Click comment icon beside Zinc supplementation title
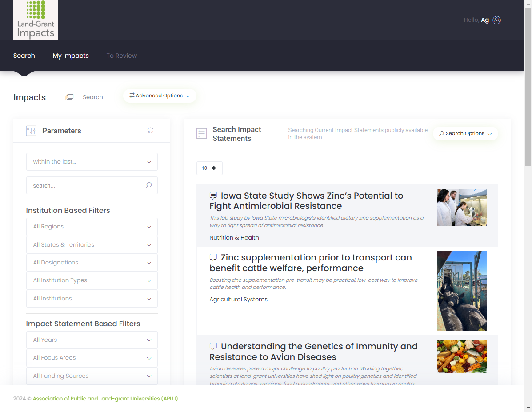 (x=213, y=257)
